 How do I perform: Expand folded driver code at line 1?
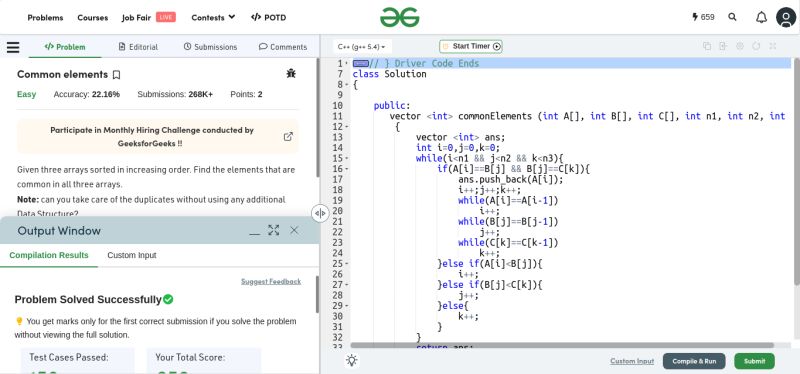[361, 63]
